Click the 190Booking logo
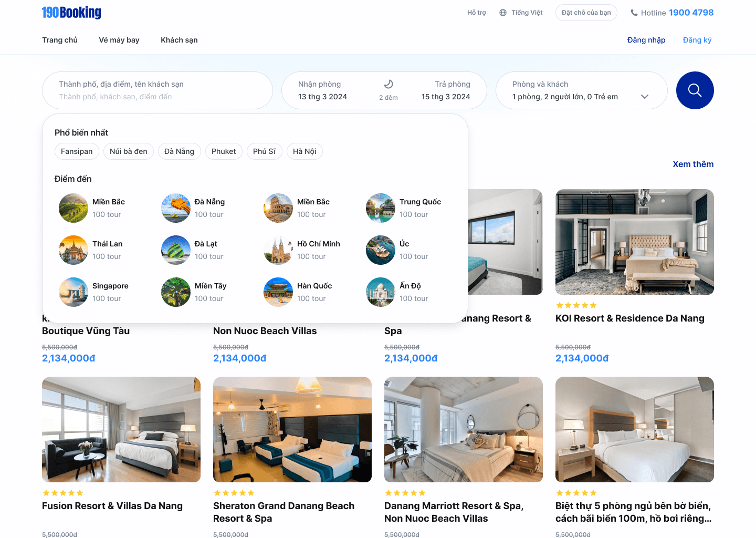The width and height of the screenshot is (756, 538). click(x=71, y=13)
